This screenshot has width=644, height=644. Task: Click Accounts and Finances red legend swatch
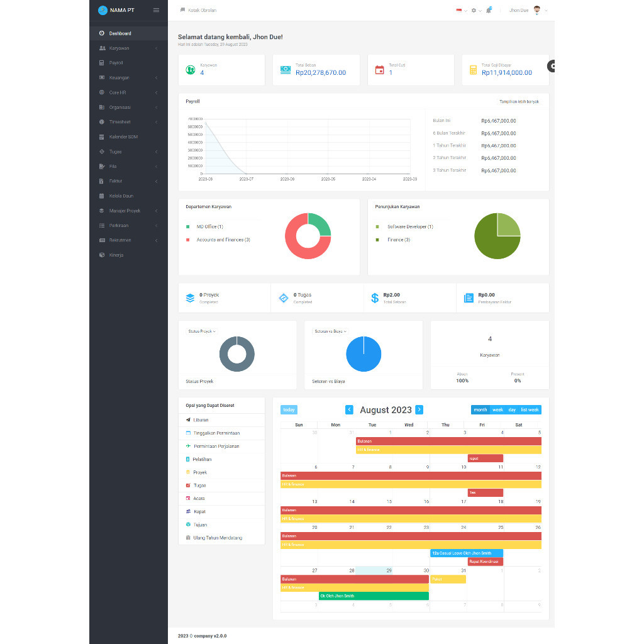click(x=187, y=240)
